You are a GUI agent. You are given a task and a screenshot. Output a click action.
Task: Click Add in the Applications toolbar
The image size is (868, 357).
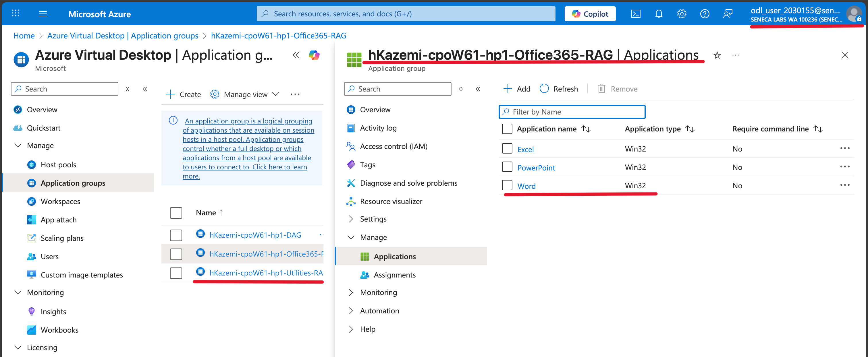click(516, 89)
